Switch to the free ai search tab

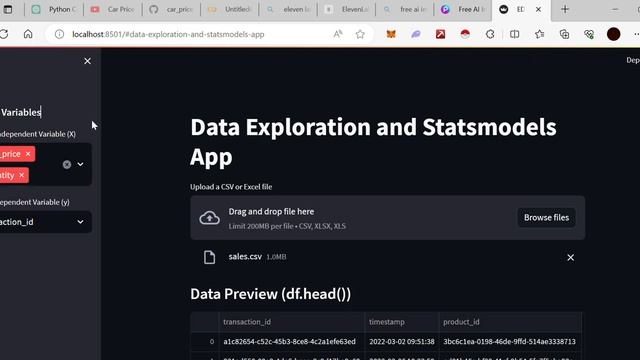[405, 9]
